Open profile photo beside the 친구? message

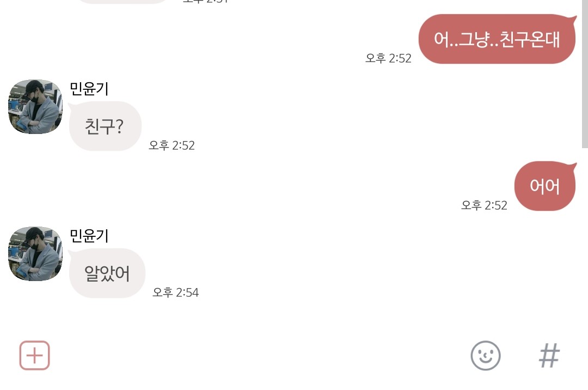pos(35,107)
